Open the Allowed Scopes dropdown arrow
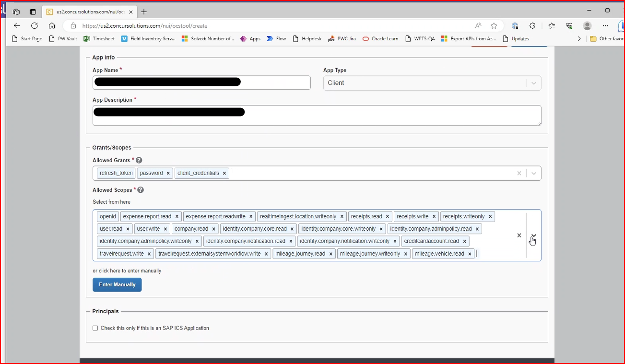 [533, 235]
